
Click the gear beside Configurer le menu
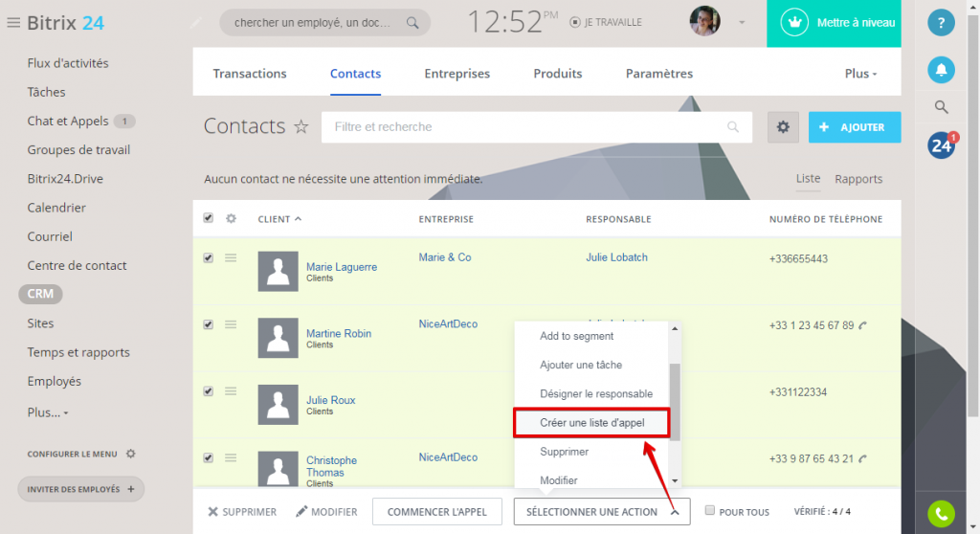click(130, 454)
